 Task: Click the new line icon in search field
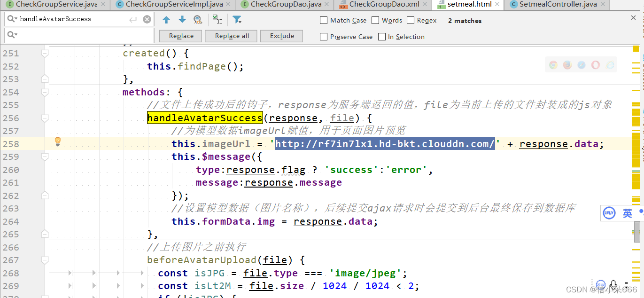pyautogui.click(x=133, y=20)
